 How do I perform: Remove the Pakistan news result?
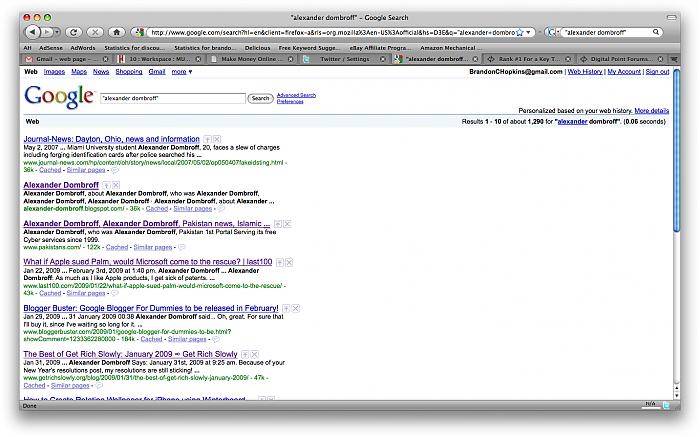click(x=287, y=224)
